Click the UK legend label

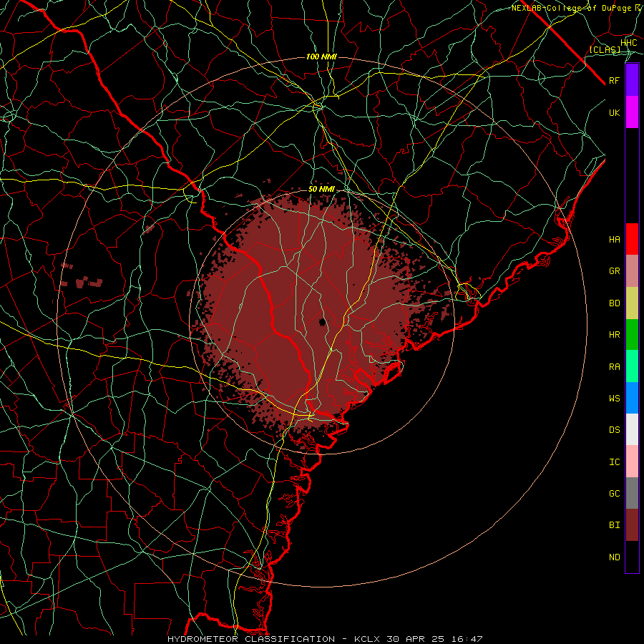[615, 112]
